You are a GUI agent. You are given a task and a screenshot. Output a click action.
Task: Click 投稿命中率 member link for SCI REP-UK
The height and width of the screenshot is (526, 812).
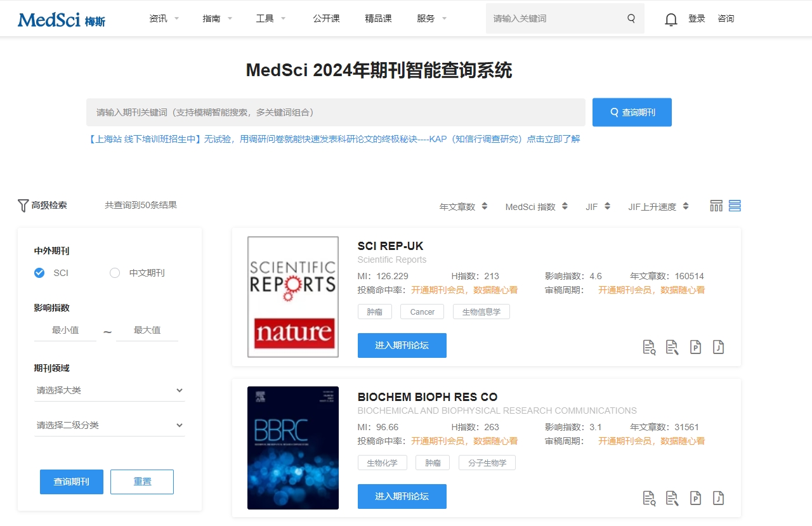pyautogui.click(x=464, y=290)
